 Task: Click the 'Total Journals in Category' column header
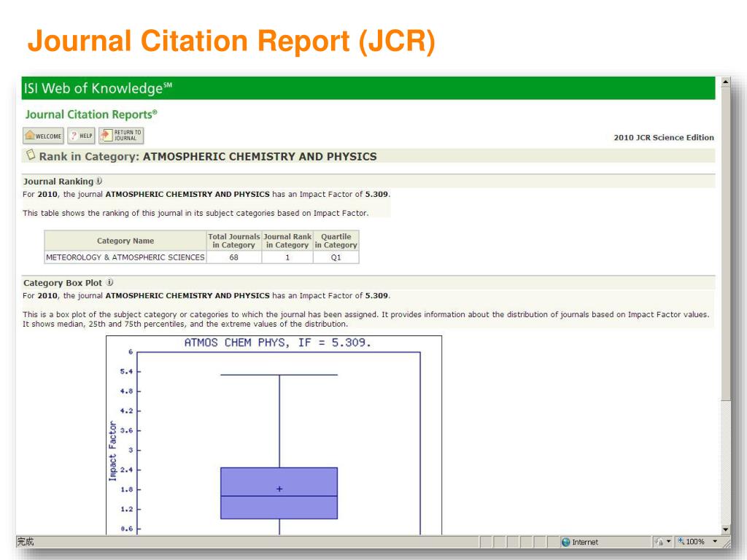point(234,241)
